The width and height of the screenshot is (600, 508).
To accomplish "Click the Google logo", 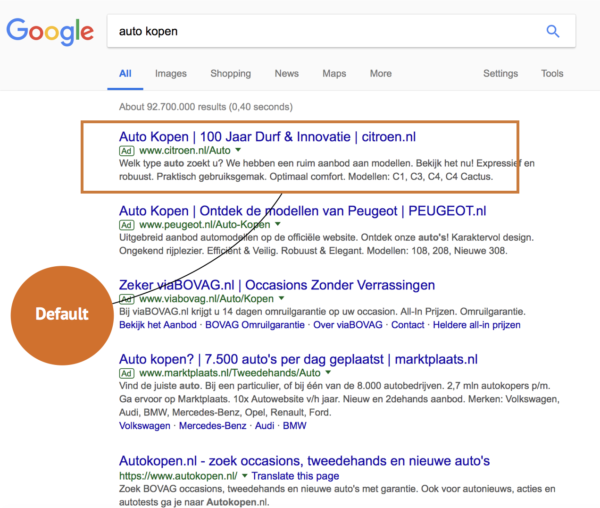I will [50, 32].
